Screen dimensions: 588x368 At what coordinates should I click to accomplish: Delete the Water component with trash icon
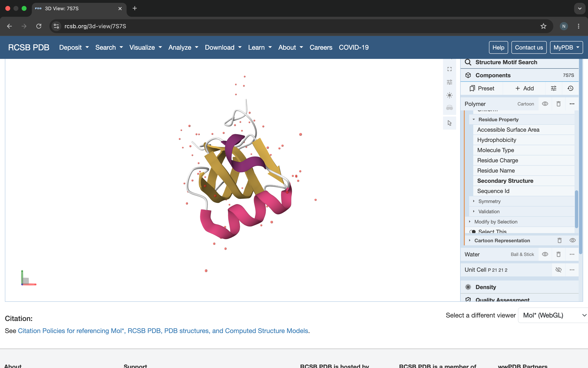coord(558,254)
